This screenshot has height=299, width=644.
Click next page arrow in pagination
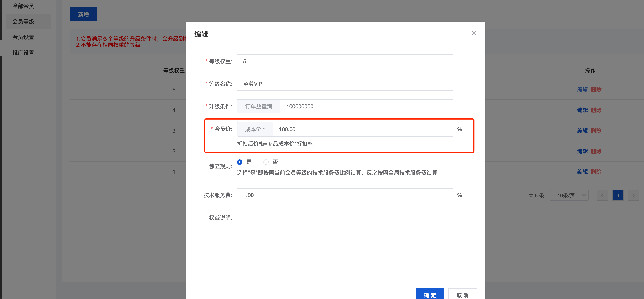(633, 195)
